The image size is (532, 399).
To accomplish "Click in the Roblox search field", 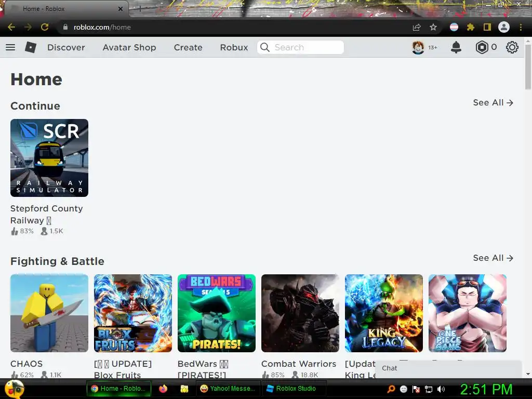I will pos(300,47).
